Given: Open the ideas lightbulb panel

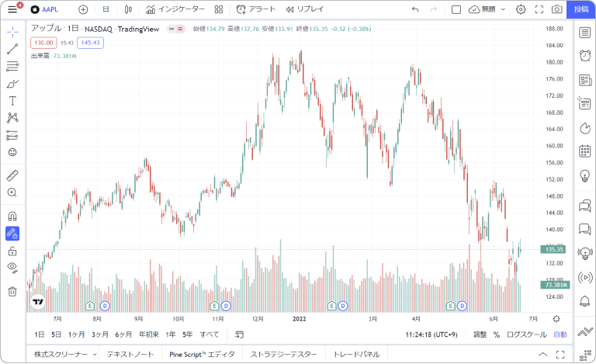Looking at the screenshot, I should [585, 175].
